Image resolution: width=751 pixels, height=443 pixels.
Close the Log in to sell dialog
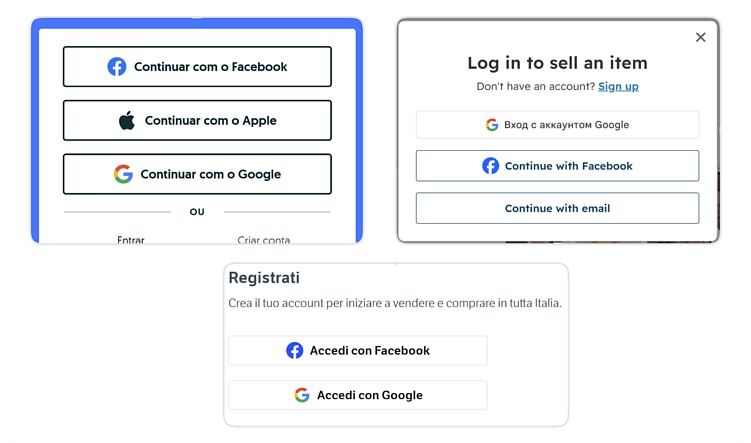(700, 37)
